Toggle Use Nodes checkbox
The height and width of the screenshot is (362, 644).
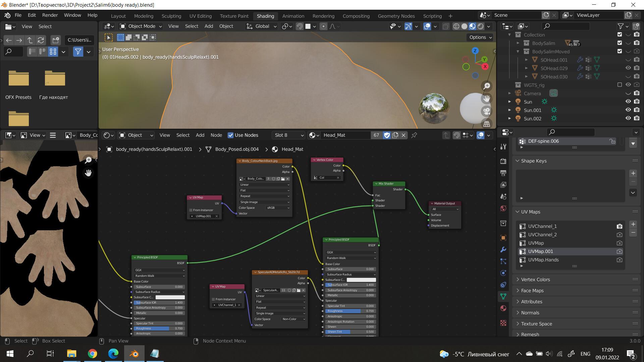(230, 135)
